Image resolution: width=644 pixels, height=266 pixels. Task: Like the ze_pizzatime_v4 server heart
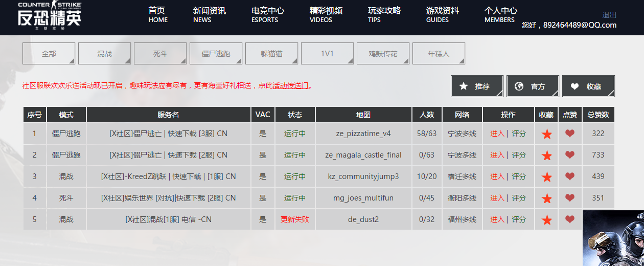coord(570,134)
